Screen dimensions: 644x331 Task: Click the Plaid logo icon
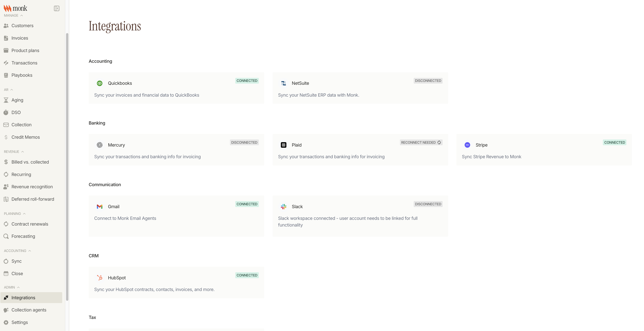(x=284, y=145)
